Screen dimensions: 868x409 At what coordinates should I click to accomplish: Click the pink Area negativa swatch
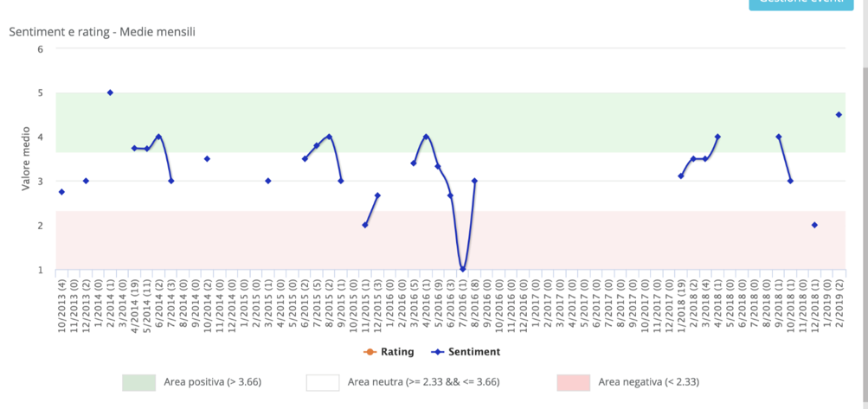click(574, 382)
